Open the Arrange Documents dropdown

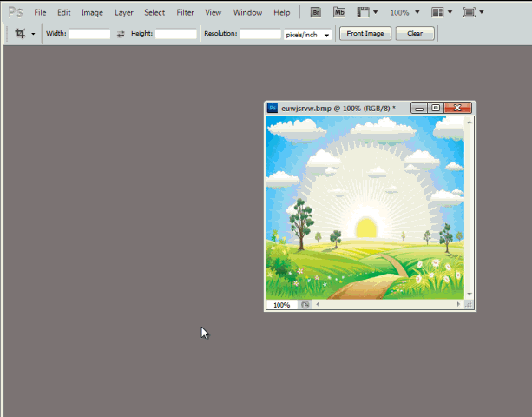pyautogui.click(x=442, y=13)
